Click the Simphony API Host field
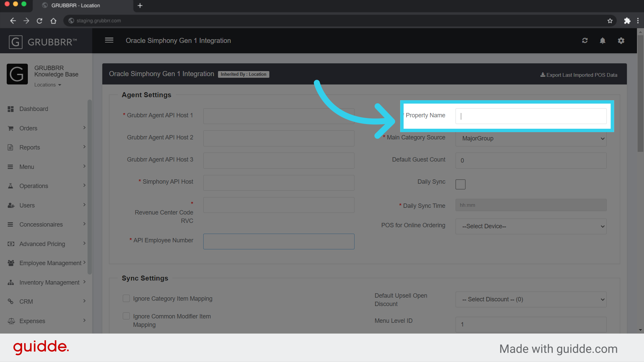The height and width of the screenshot is (362, 644). pos(279,183)
